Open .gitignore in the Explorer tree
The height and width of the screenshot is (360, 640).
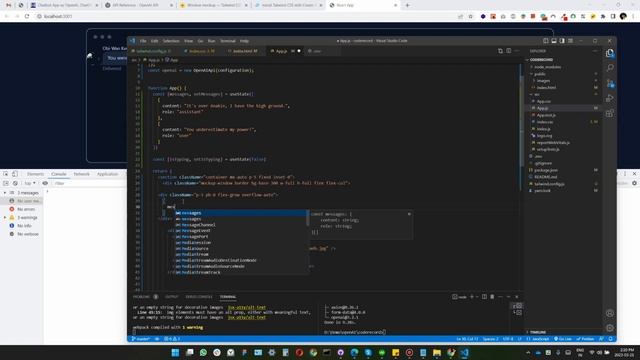click(x=543, y=163)
